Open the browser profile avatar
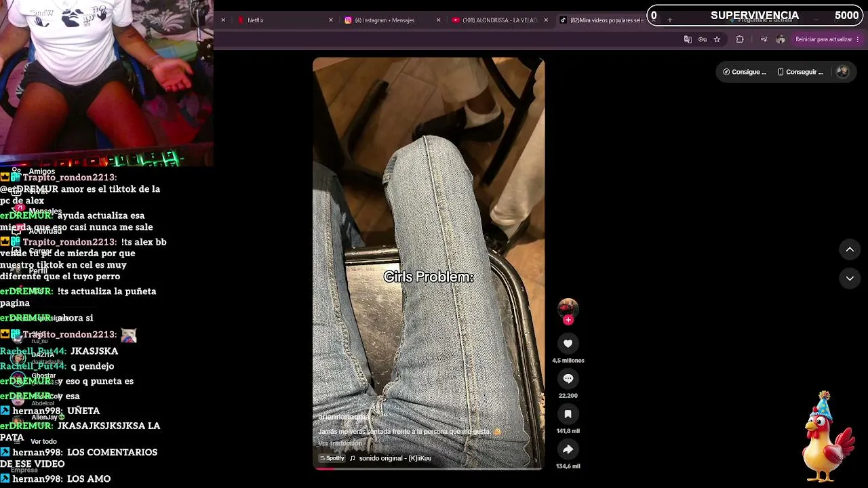The width and height of the screenshot is (868, 488). [x=781, y=39]
